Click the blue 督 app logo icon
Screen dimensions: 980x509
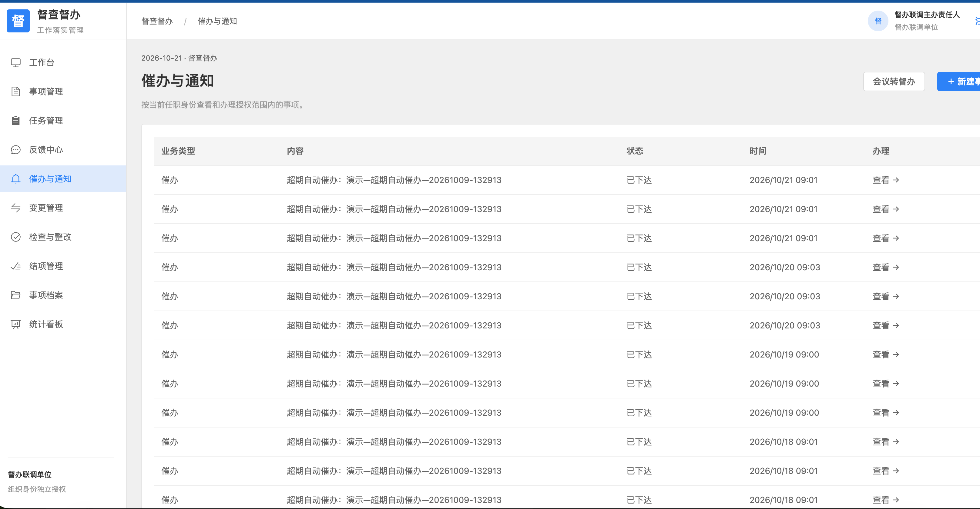point(18,21)
